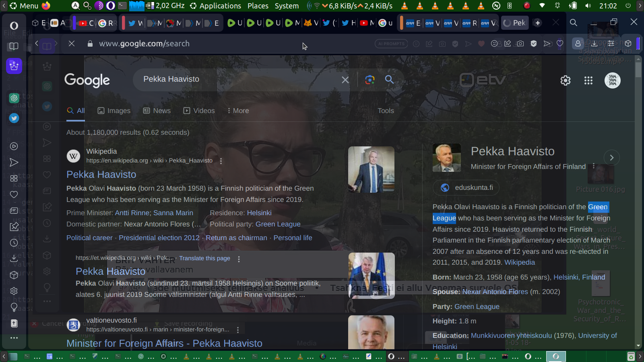Open the tab search magnifier
This screenshot has width=644, height=362.
(x=574, y=23)
